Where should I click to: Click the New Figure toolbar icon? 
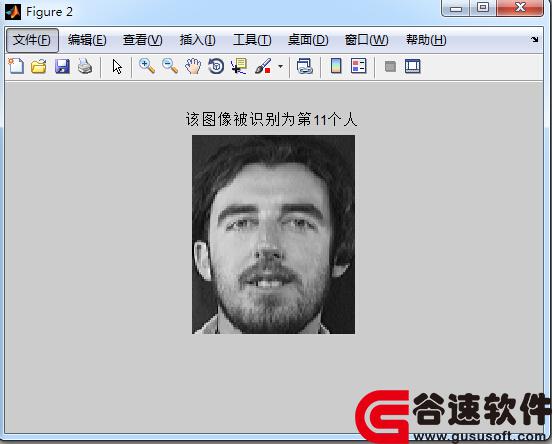[x=16, y=66]
